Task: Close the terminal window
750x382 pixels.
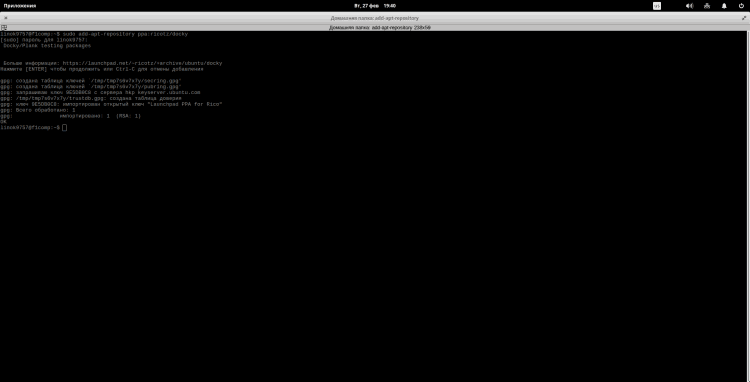Action: (6, 18)
